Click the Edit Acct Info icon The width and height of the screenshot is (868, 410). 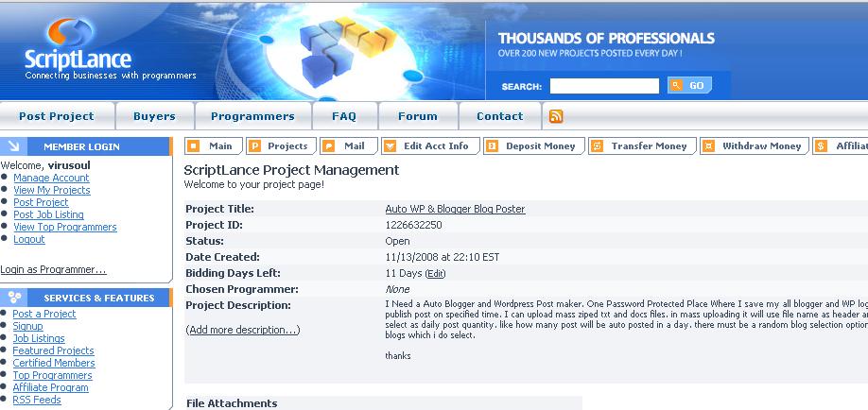[x=391, y=146]
